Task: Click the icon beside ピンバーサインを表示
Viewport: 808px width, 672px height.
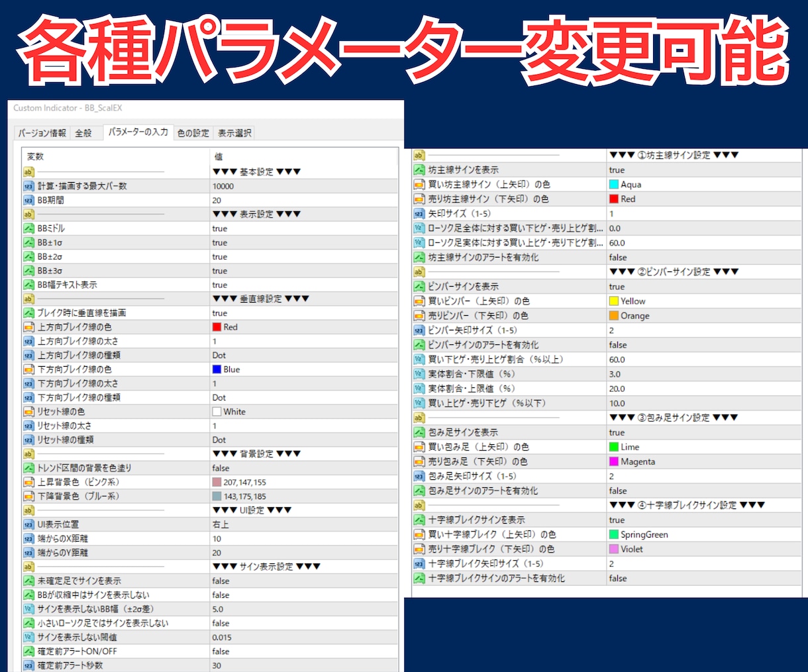Action: pyautogui.click(x=419, y=287)
